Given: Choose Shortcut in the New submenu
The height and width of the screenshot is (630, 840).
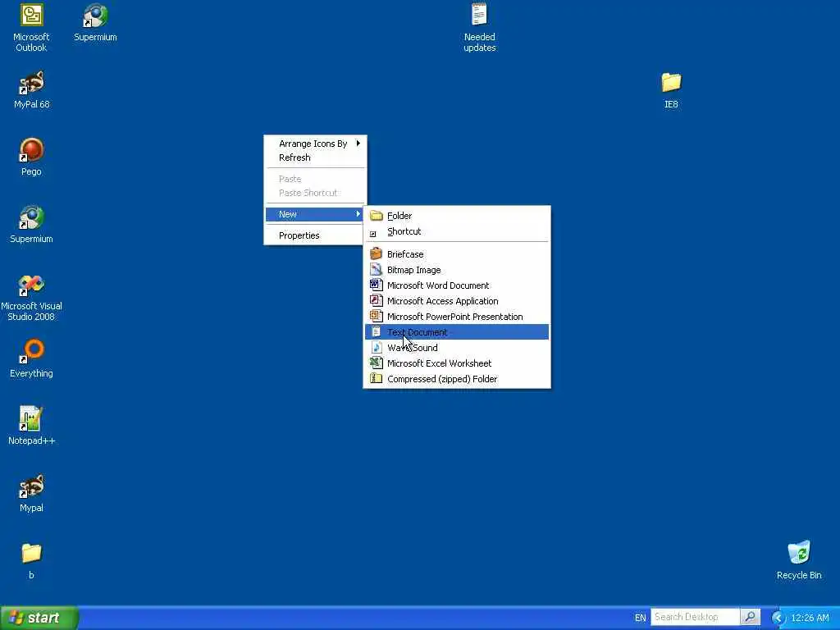Looking at the screenshot, I should [x=457, y=231].
